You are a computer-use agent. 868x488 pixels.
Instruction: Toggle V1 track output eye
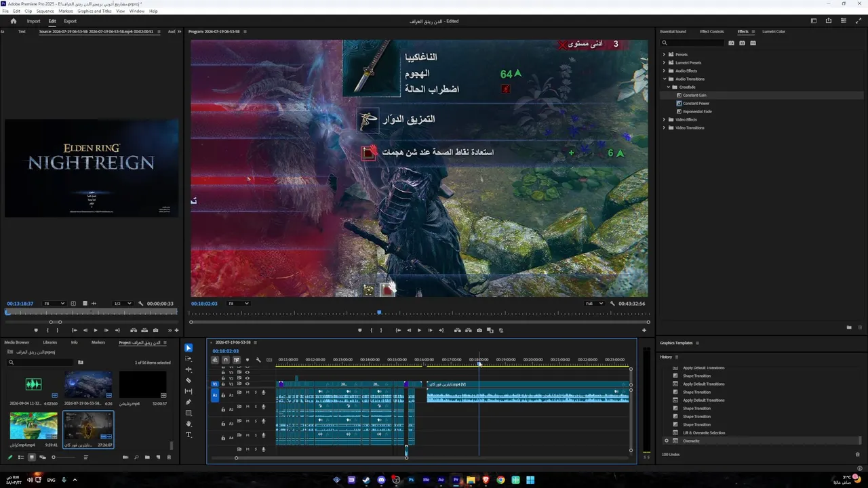[247, 384]
